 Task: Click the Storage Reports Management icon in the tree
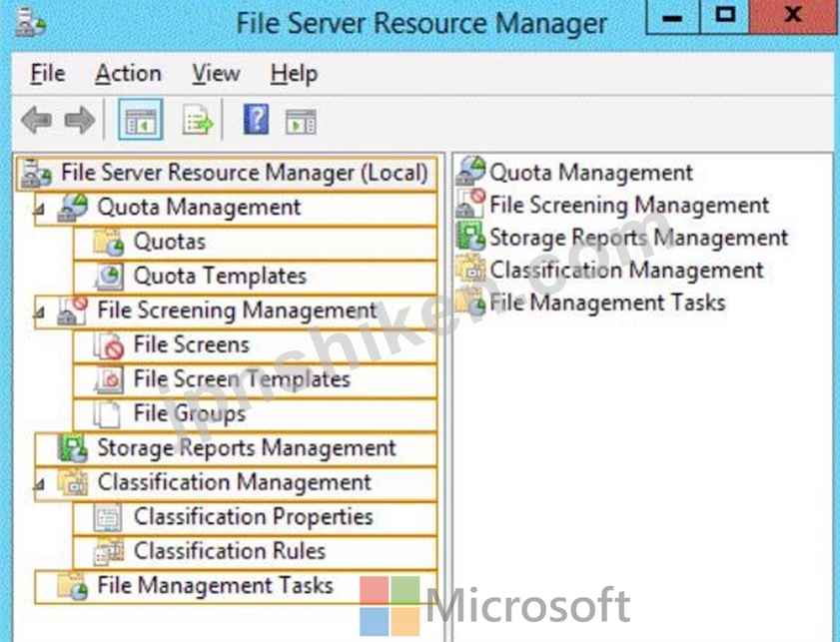tap(73, 448)
